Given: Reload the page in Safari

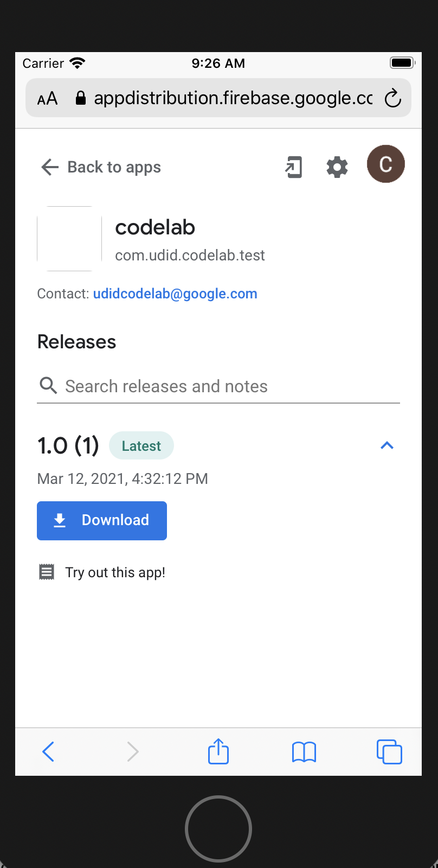Looking at the screenshot, I should (x=392, y=98).
